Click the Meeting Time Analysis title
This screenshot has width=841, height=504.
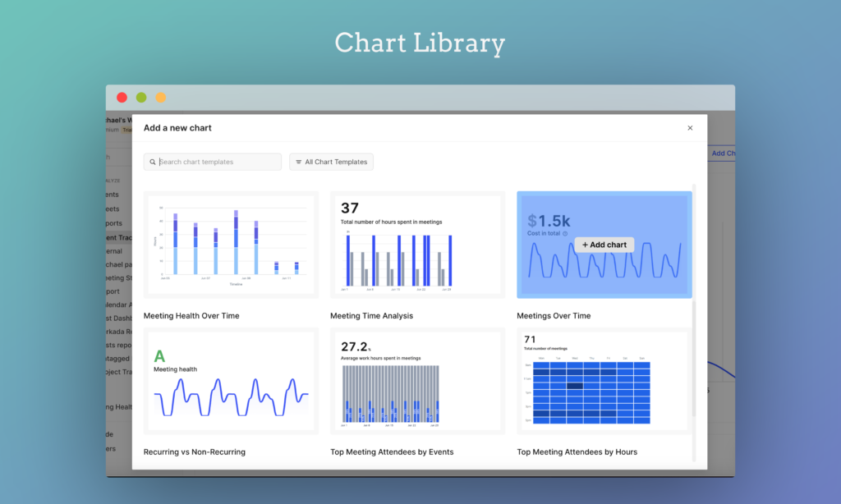372,316
